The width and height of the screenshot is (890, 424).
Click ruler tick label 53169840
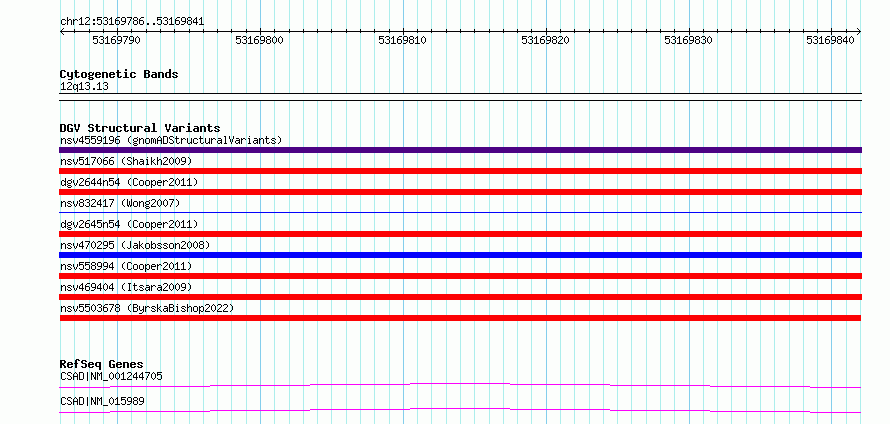pyautogui.click(x=830, y=40)
